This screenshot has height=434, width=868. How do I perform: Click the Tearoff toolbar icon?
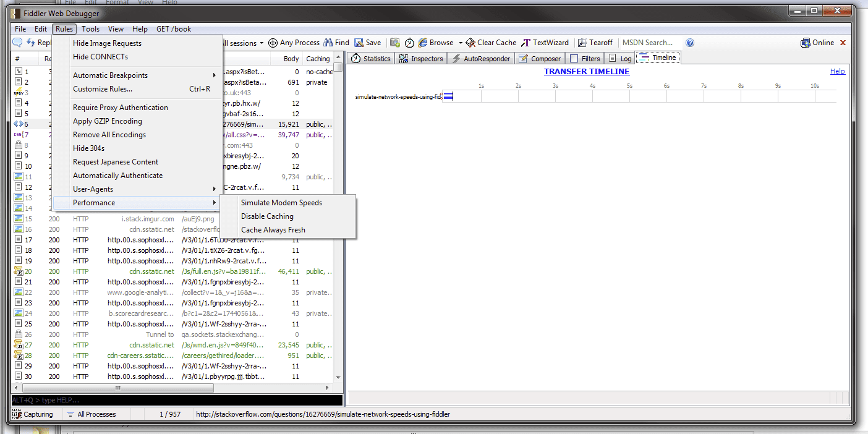point(582,43)
